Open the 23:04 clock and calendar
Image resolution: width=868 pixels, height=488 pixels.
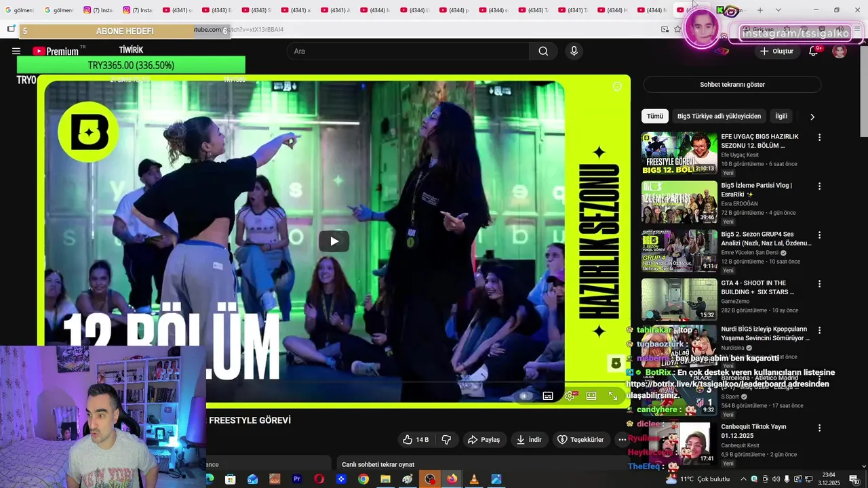coord(829,479)
